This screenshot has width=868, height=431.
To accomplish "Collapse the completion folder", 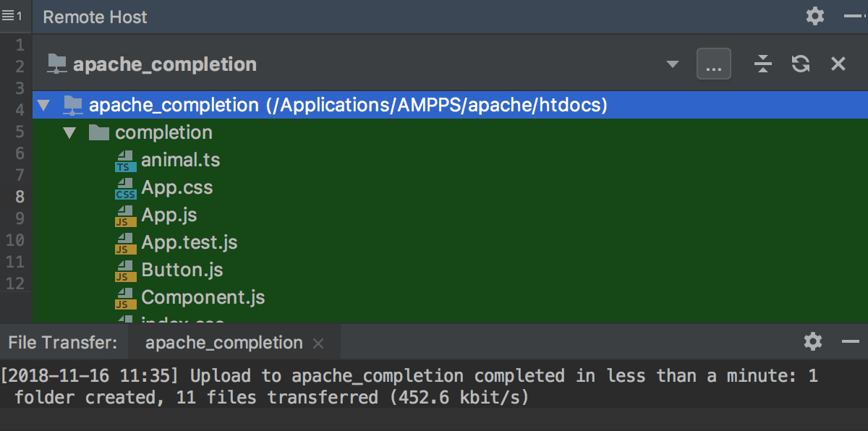I will tap(69, 132).
